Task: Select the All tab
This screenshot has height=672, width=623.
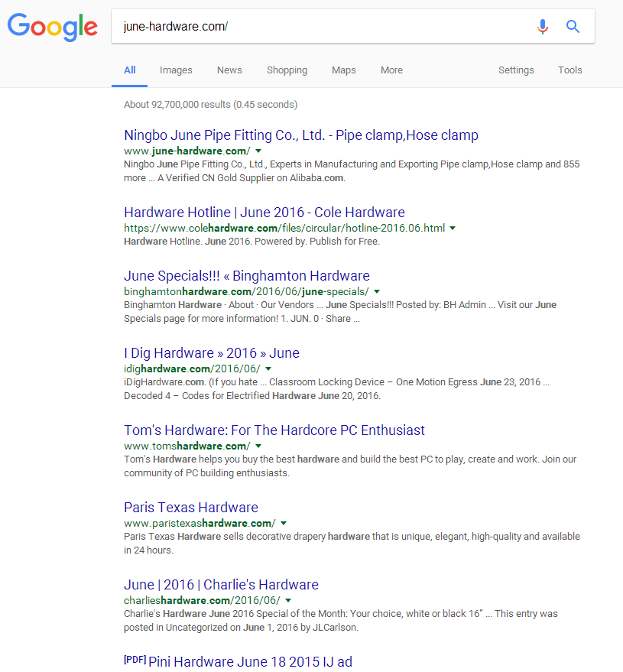Action: [130, 70]
